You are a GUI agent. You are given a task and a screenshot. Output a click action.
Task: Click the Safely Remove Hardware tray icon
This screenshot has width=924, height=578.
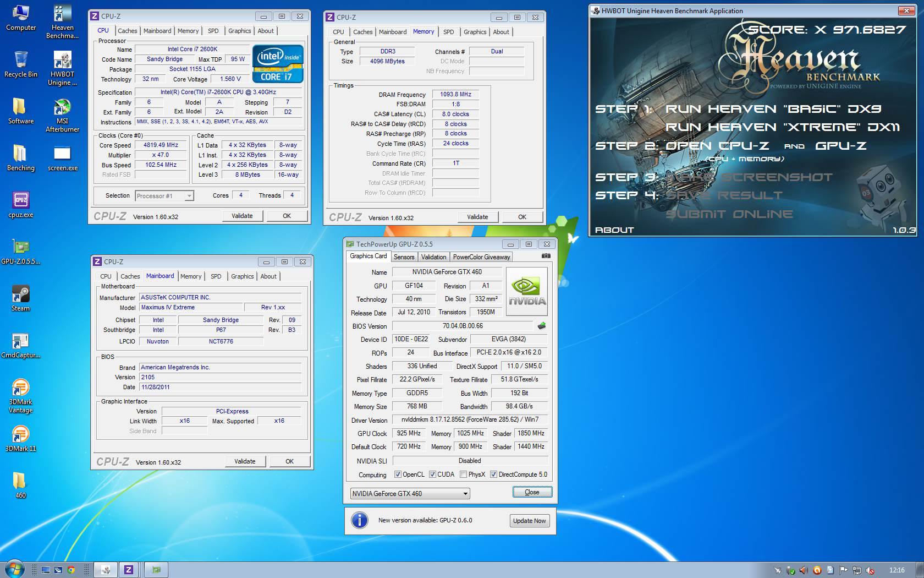(x=790, y=570)
